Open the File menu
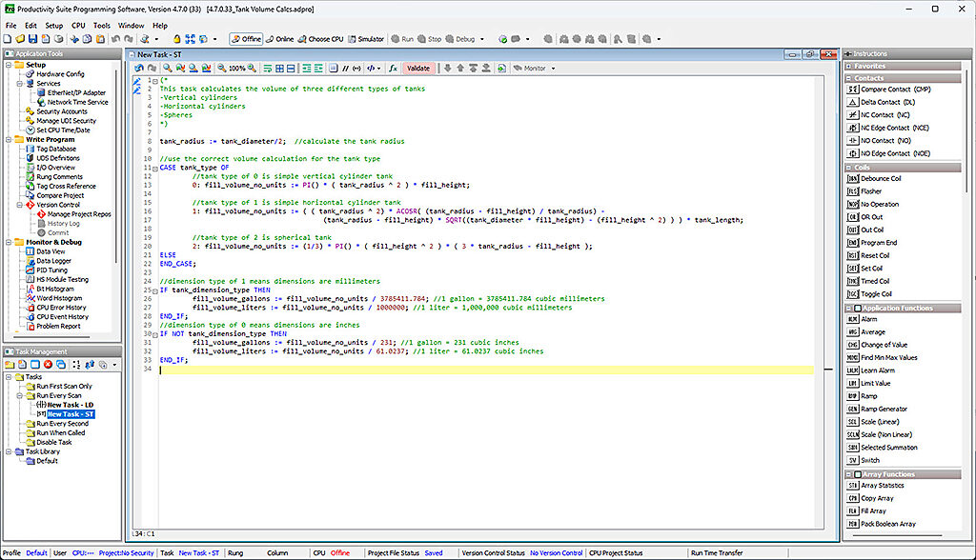 coord(11,26)
